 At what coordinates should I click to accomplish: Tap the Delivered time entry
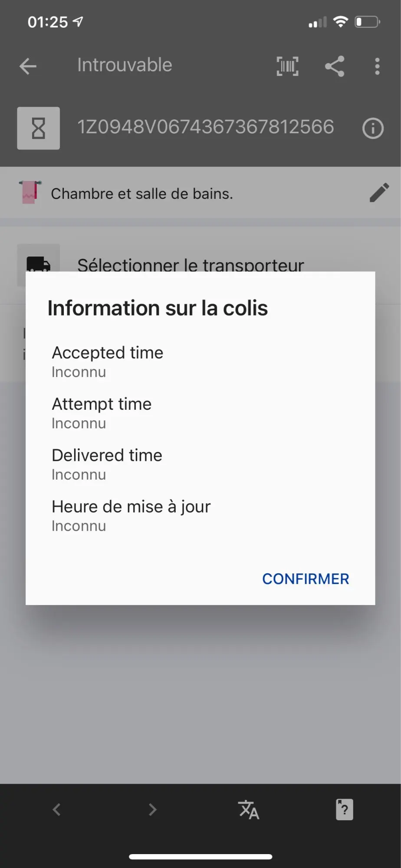coord(107,464)
